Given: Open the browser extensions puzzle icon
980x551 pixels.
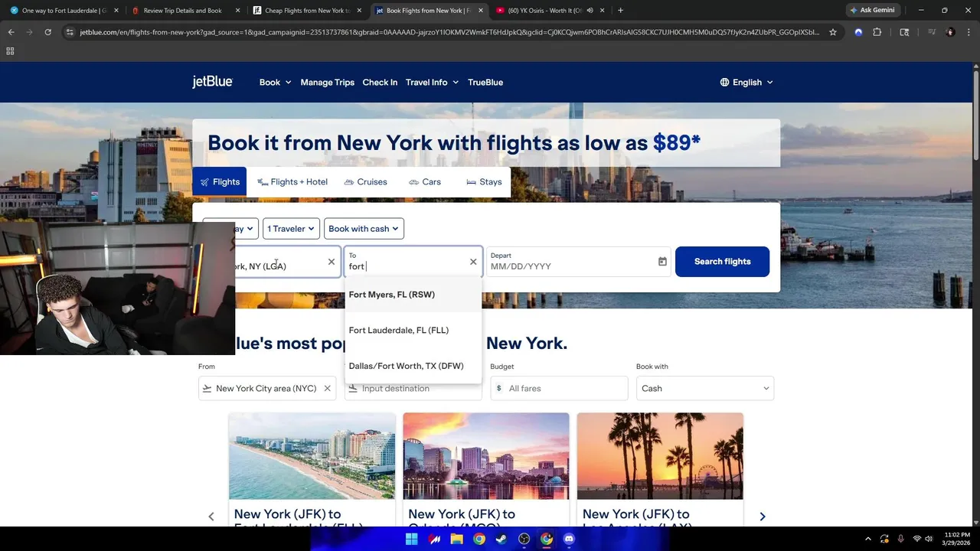Looking at the screenshot, I should click(x=877, y=32).
